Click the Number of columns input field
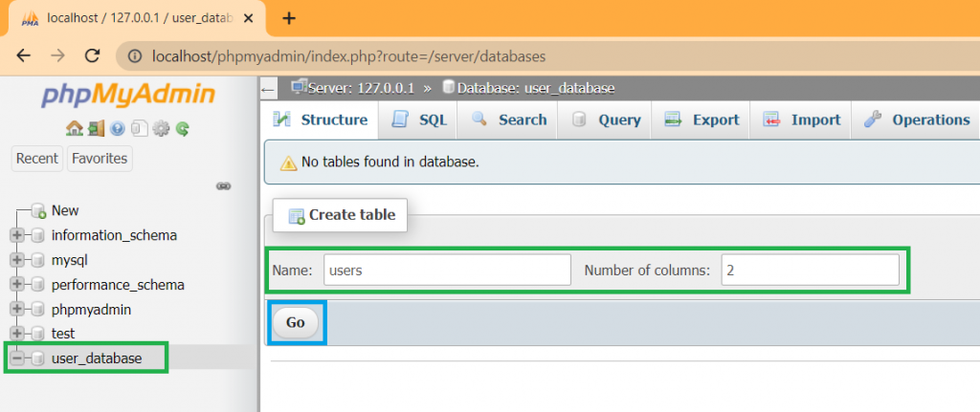The image size is (980, 412). tap(810, 271)
